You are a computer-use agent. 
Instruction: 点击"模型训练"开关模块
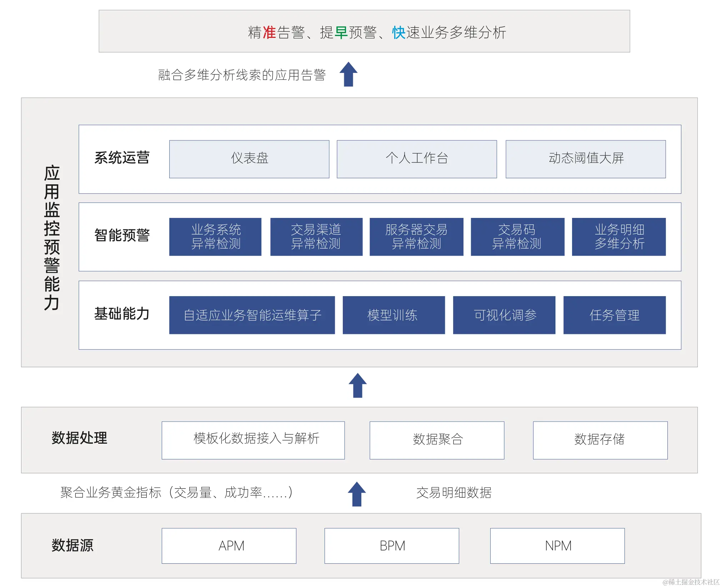point(393,315)
